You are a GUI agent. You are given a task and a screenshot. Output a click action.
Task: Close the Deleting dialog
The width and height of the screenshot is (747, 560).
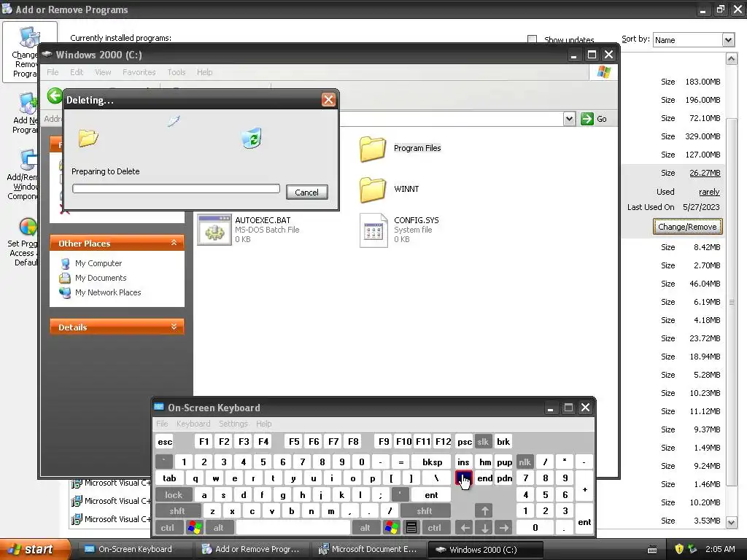pyautogui.click(x=328, y=99)
